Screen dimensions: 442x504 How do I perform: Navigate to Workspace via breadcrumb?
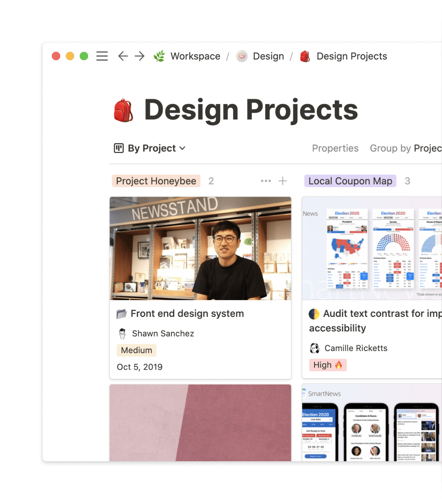pyautogui.click(x=195, y=56)
